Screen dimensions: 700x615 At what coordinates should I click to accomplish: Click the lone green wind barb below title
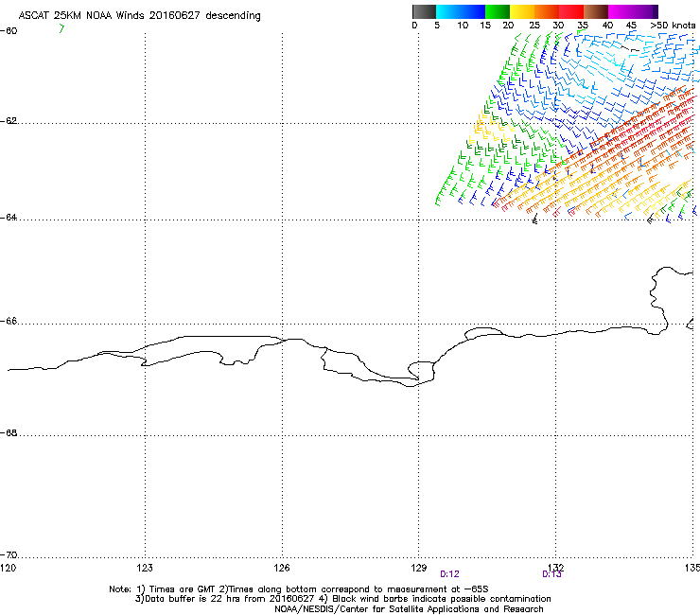pos(61,28)
